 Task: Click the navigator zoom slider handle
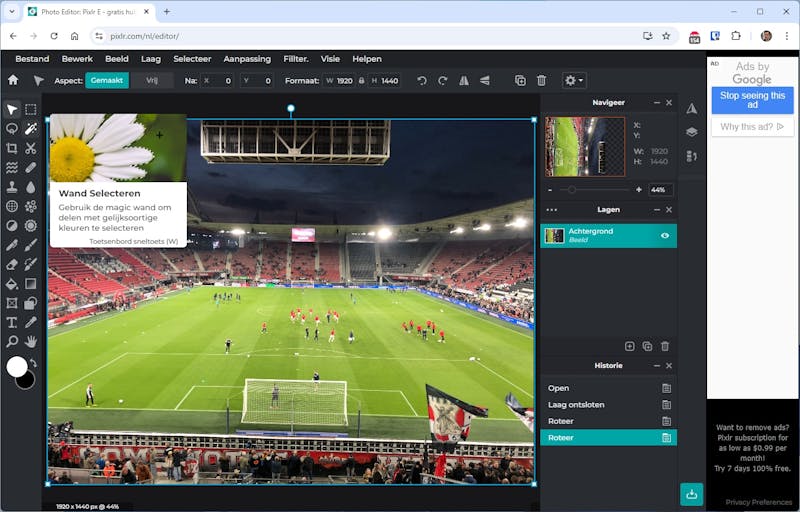coord(571,189)
